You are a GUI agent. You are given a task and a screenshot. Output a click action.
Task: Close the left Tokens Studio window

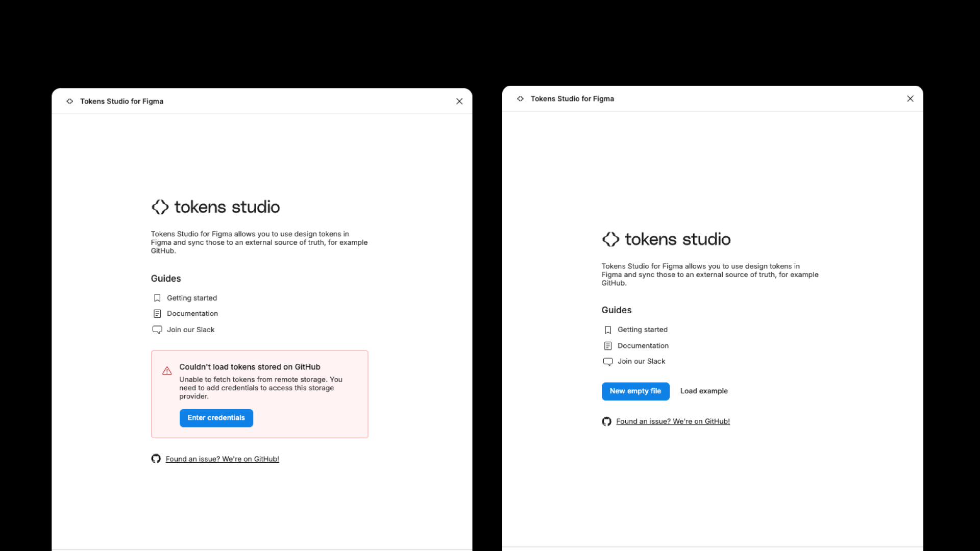coord(459,102)
